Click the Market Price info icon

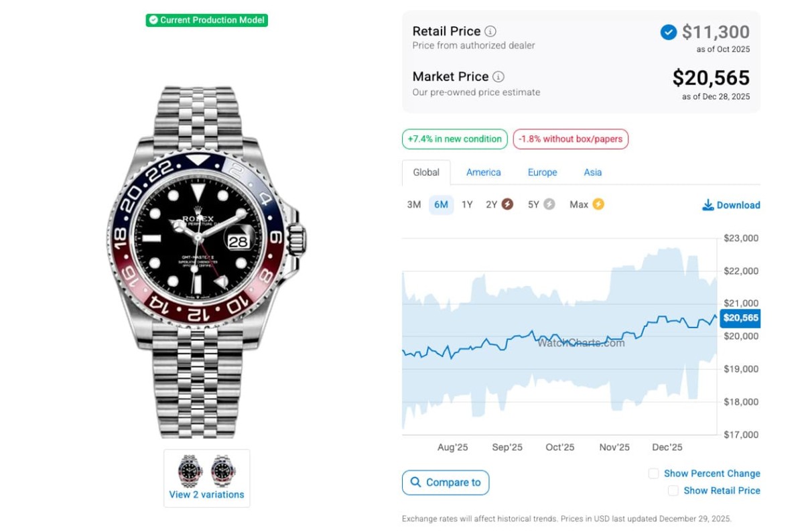coord(498,77)
